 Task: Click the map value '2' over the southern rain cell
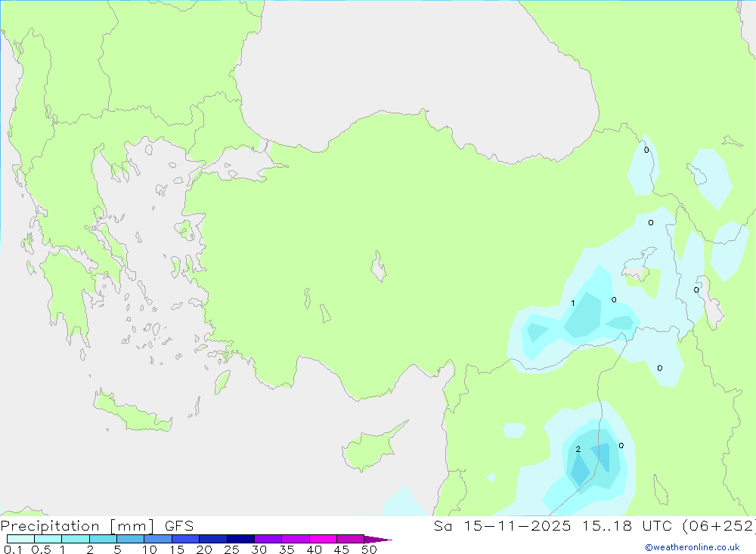(578, 449)
